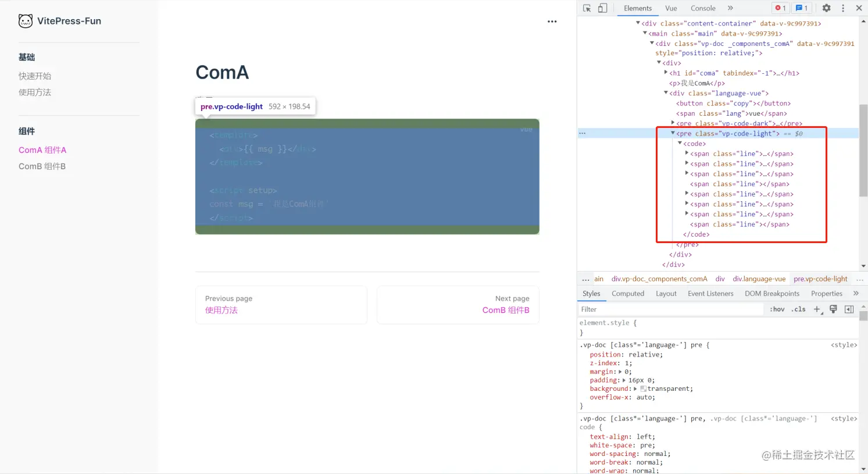Go to Previous page 使用方法
The width and height of the screenshot is (868, 474).
(x=281, y=305)
